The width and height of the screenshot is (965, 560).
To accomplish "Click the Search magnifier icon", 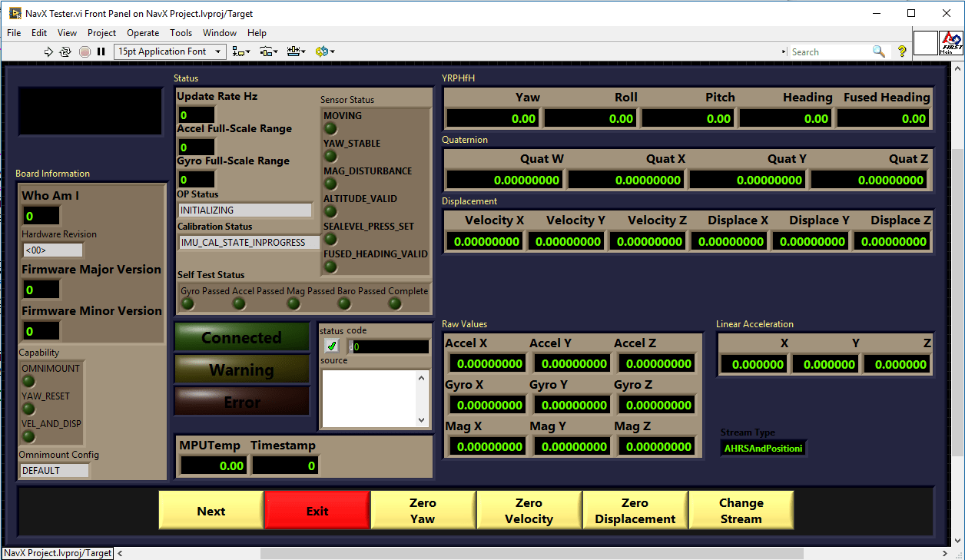I will 877,51.
